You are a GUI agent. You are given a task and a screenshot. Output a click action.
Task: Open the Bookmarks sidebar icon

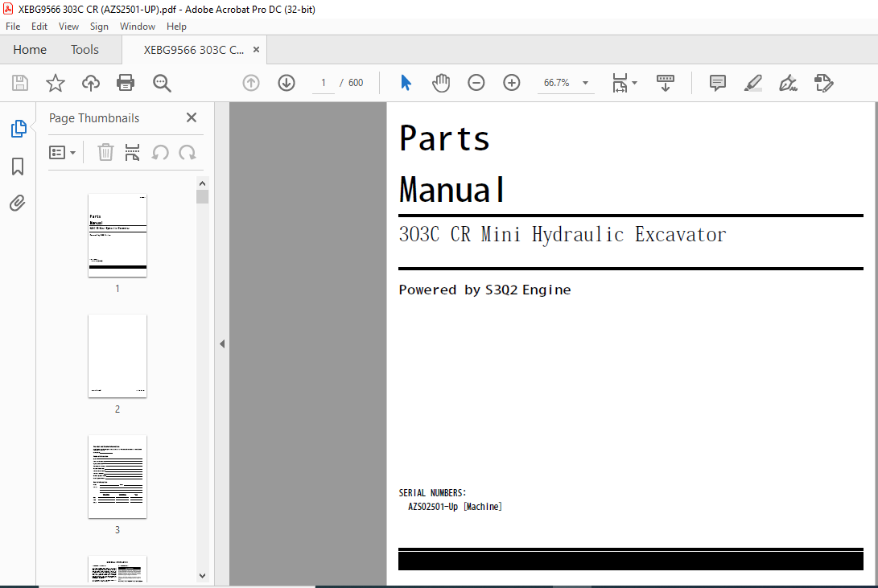tap(18, 167)
